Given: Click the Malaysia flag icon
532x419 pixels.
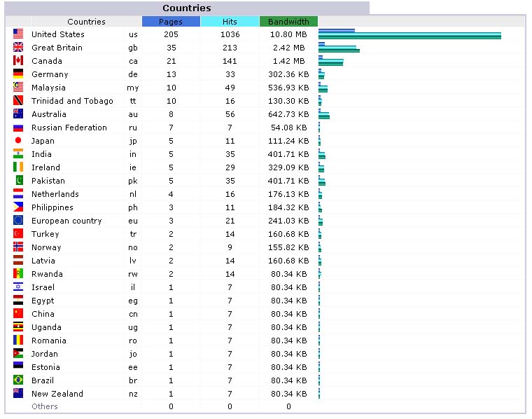Looking at the screenshot, I should point(18,87).
